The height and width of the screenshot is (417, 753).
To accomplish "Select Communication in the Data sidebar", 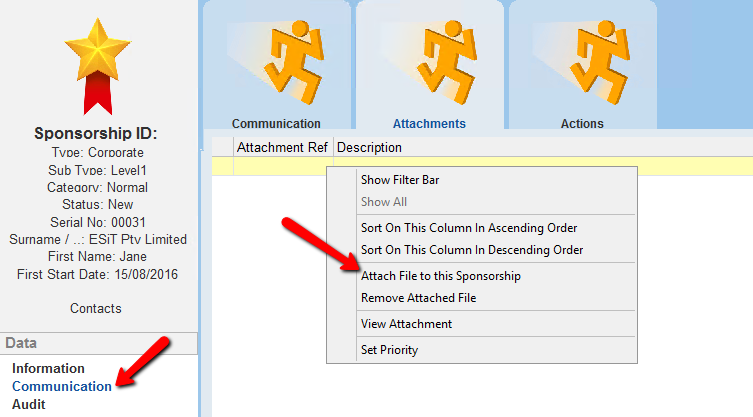I will 62,386.
